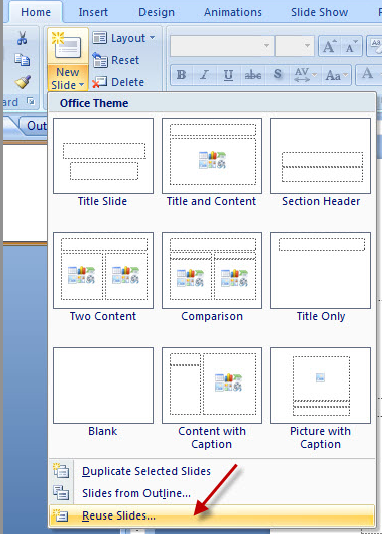Screen dimensions: 382x534
Task: Select Reuse Slides menu entry
Action: tap(212, 516)
